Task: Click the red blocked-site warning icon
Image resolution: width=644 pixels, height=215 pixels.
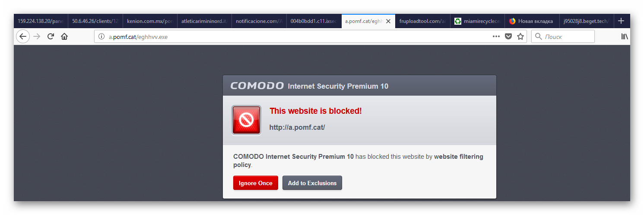Action: (246, 120)
